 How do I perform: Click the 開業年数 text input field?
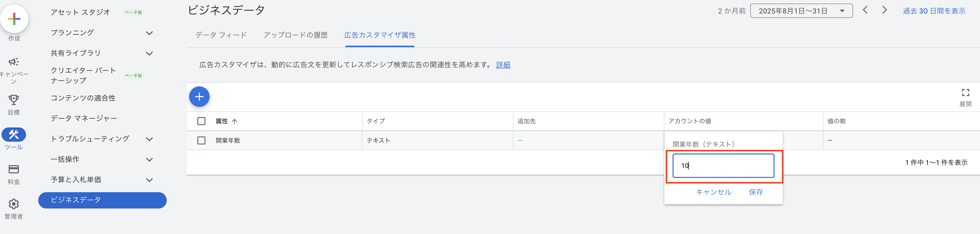pyautogui.click(x=723, y=165)
